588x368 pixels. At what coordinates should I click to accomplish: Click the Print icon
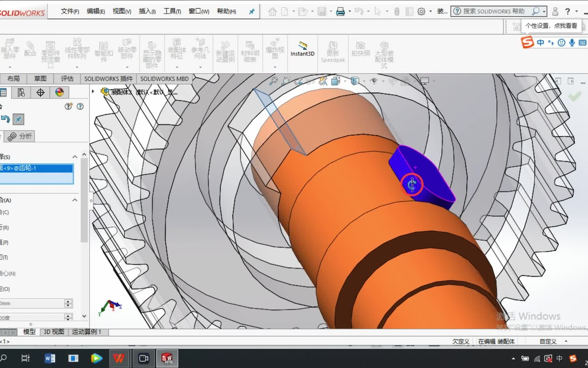340,12
